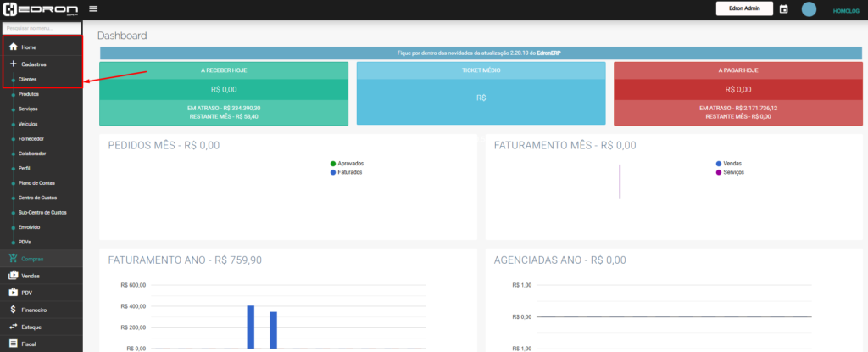Click the Fiscal document icon
The width and height of the screenshot is (868, 352).
[x=13, y=344]
